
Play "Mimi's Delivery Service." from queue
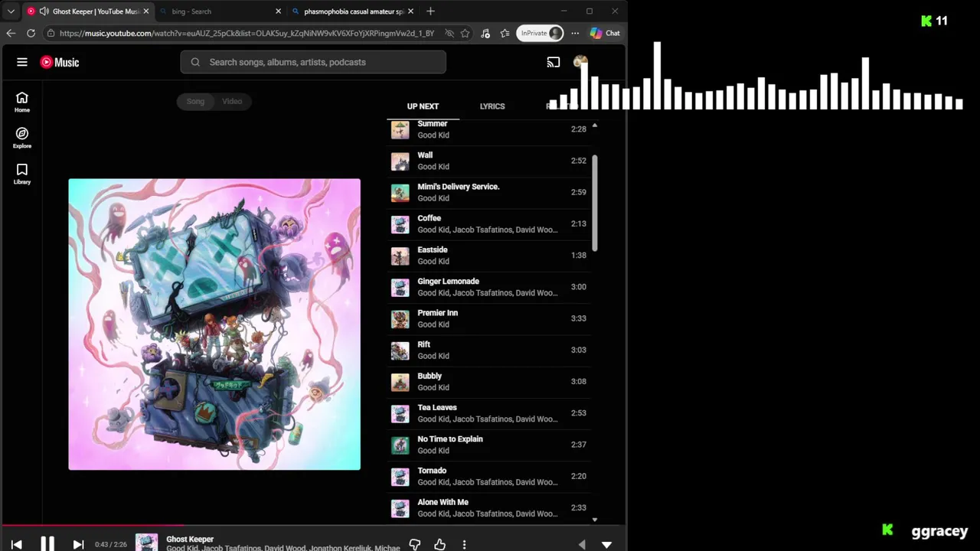coord(489,192)
